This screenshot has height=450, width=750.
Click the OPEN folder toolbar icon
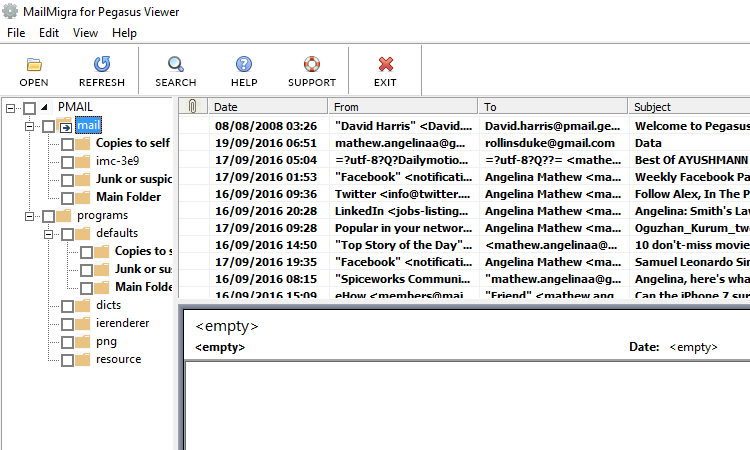34,64
